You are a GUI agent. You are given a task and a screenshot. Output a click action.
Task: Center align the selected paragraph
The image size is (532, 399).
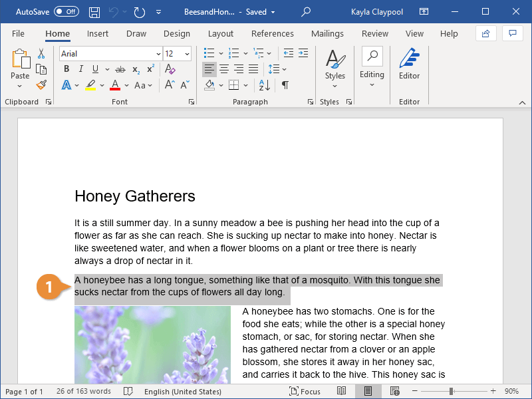224,69
